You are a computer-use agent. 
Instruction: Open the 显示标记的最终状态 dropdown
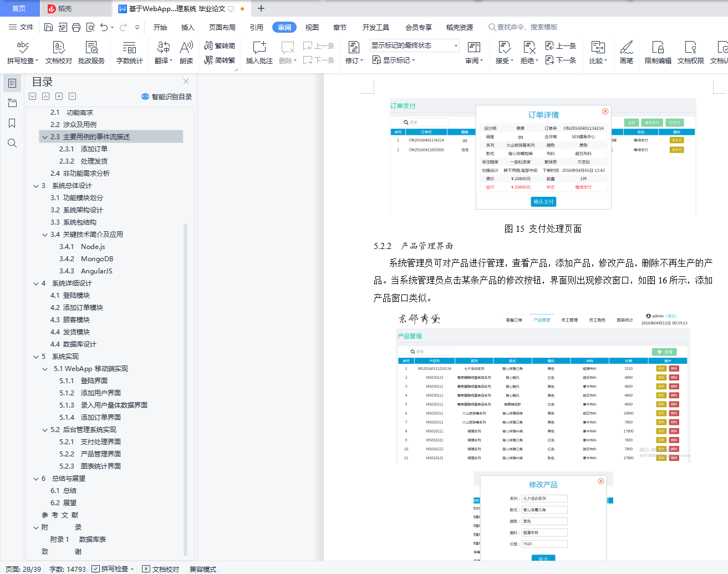414,45
